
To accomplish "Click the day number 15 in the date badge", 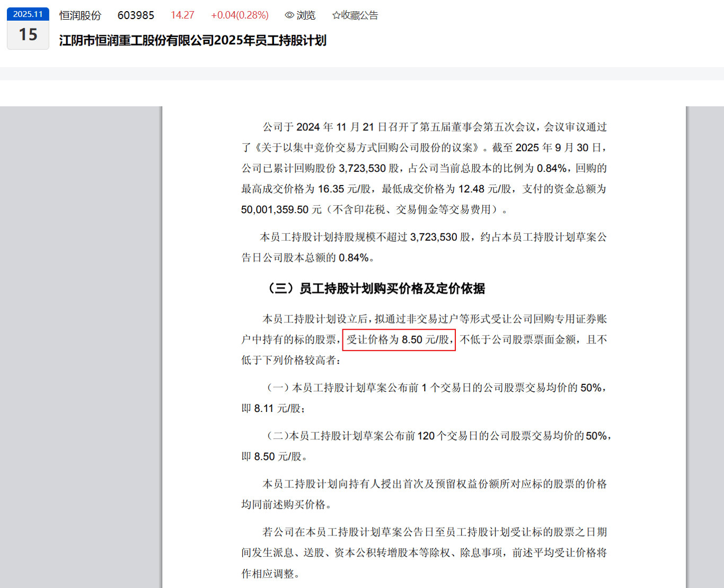I will pos(28,35).
